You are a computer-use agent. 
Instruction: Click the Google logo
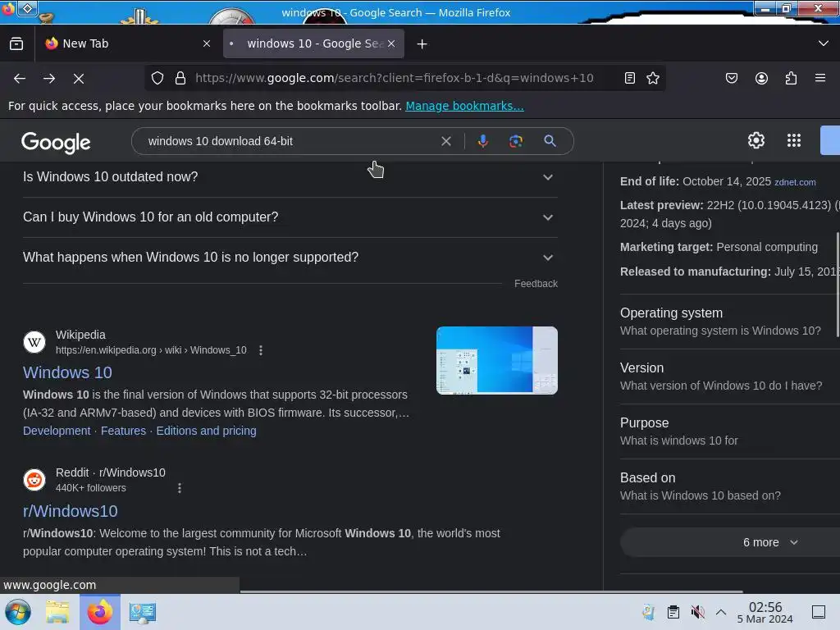click(x=56, y=143)
